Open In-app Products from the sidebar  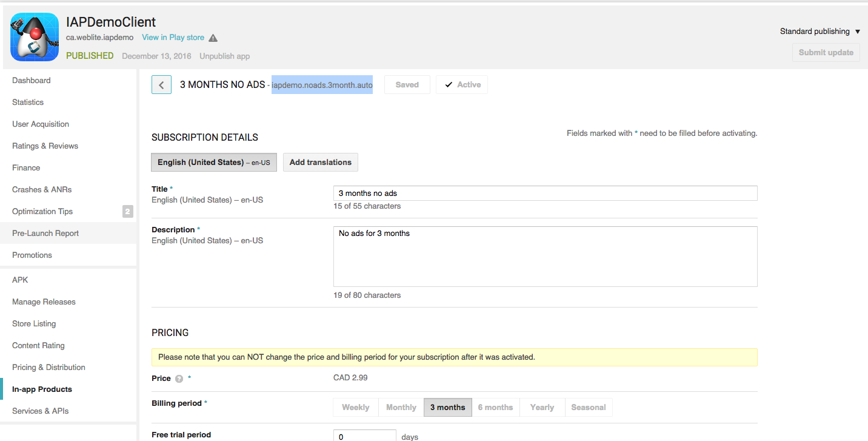click(x=42, y=389)
